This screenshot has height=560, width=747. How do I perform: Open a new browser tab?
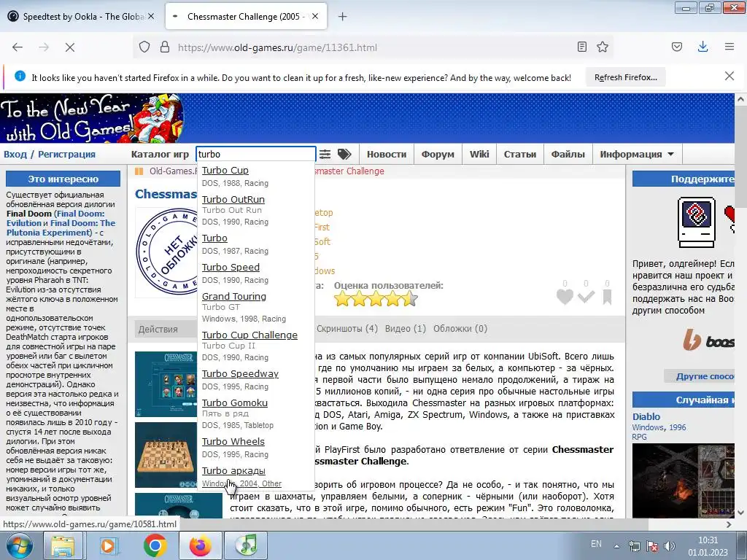(342, 17)
